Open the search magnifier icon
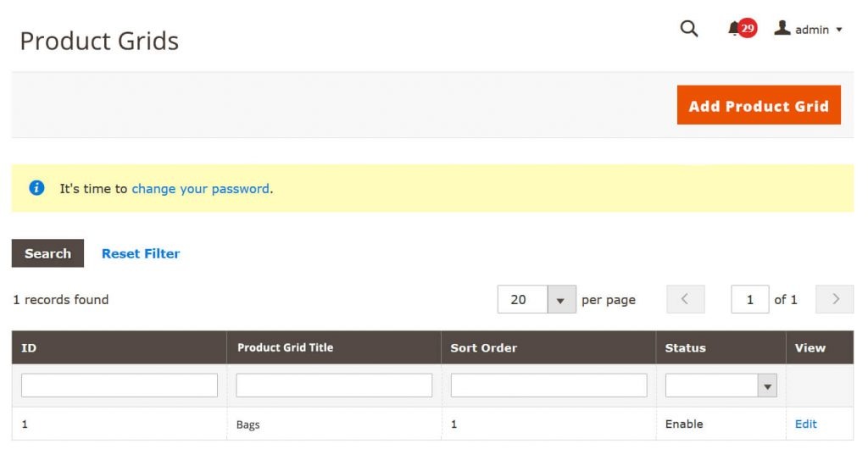 (x=688, y=28)
